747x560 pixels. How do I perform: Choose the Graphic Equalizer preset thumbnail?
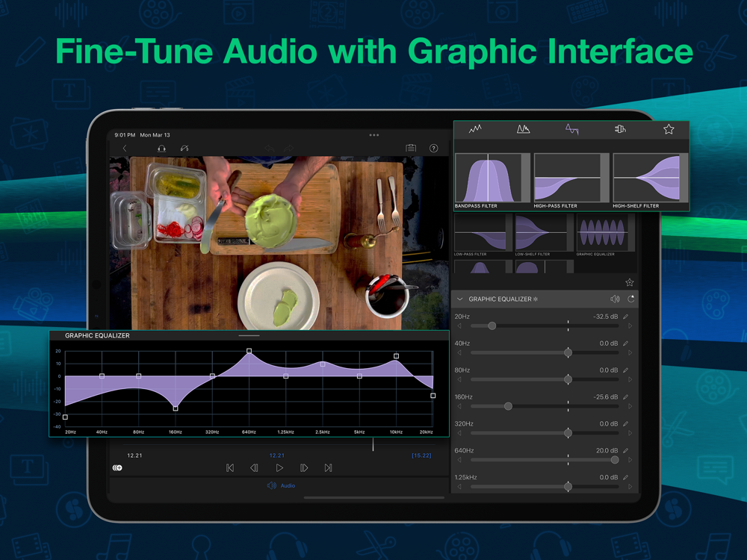(606, 235)
